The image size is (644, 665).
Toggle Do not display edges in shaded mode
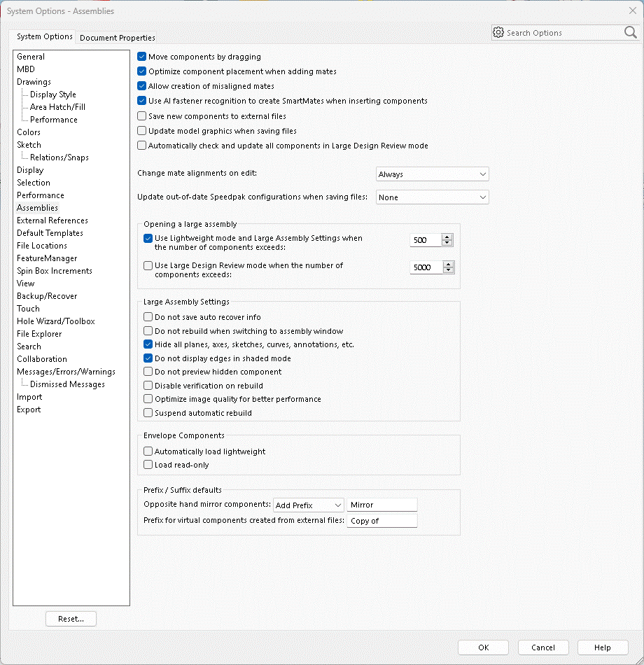[x=148, y=358]
